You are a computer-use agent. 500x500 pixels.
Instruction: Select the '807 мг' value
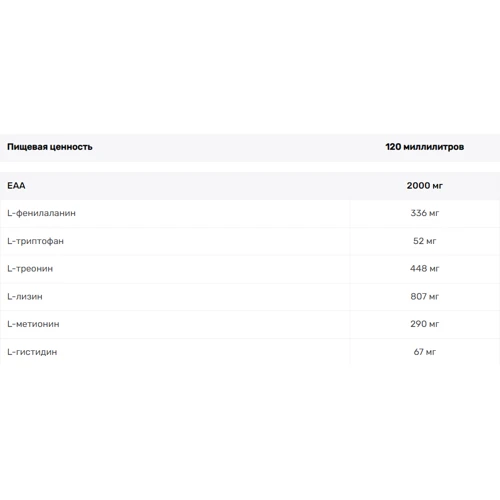[x=425, y=297]
